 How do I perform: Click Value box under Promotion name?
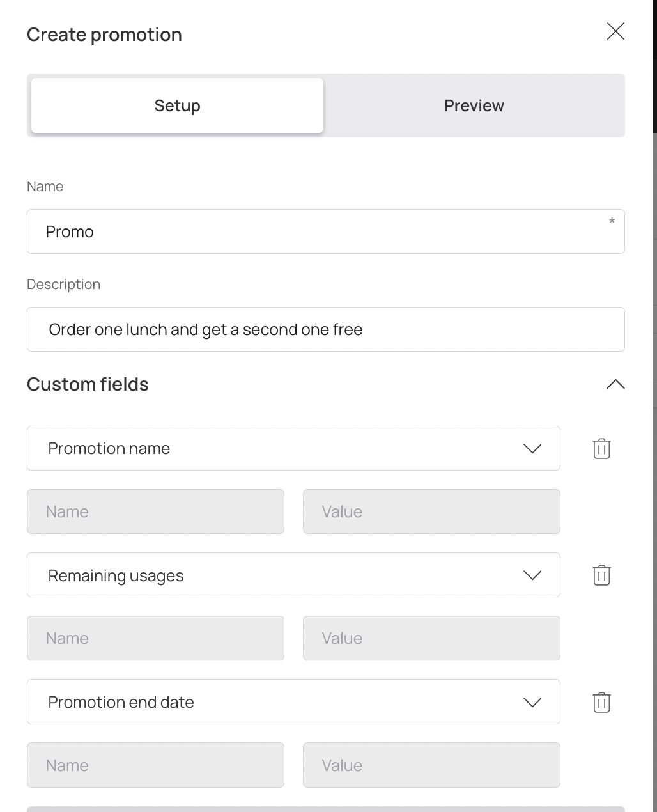pos(431,511)
